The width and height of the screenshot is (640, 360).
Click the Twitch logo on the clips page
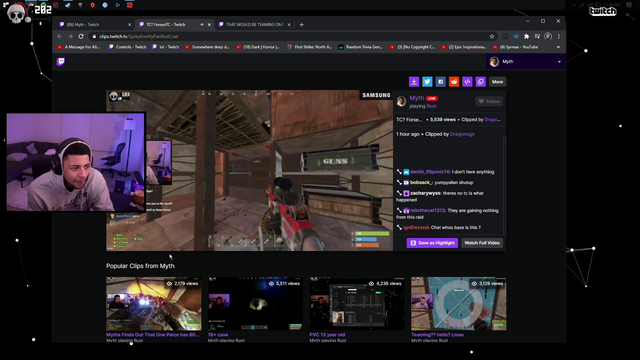[x=61, y=62]
